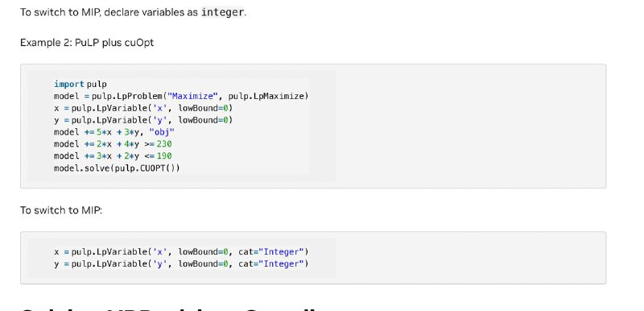The width and height of the screenshot is (644, 311).
Task: Click the "To switch to MIP:" paragraph
Action: pyautogui.click(x=61, y=210)
